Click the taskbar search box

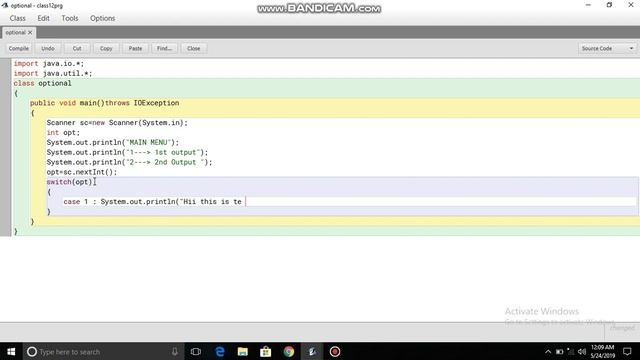click(x=103, y=351)
